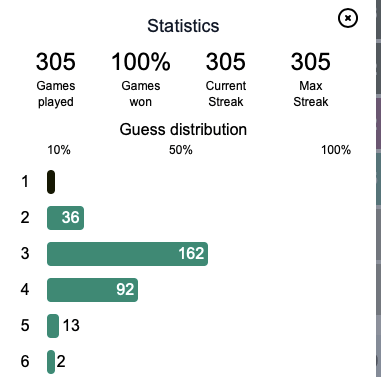The image size is (381, 377).
Task: Close the Statistics dialog
Action: (348, 18)
